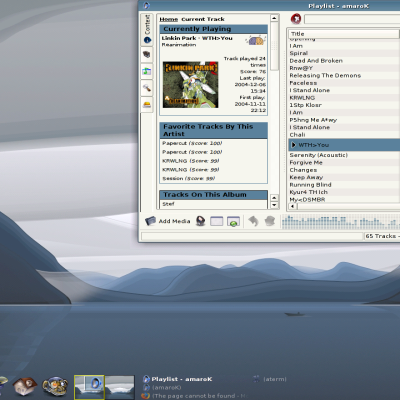Click the Current Track tab in context browser

tap(203, 19)
